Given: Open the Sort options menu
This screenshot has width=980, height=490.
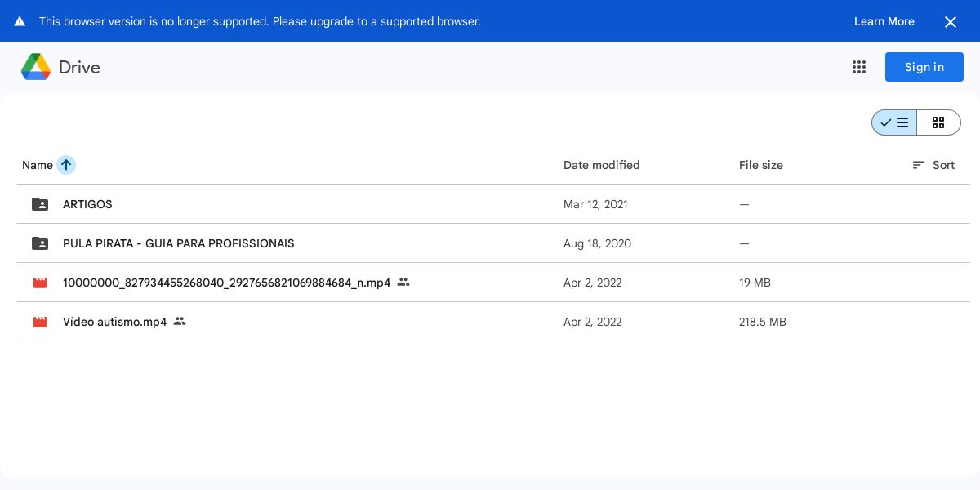Looking at the screenshot, I should click(933, 165).
